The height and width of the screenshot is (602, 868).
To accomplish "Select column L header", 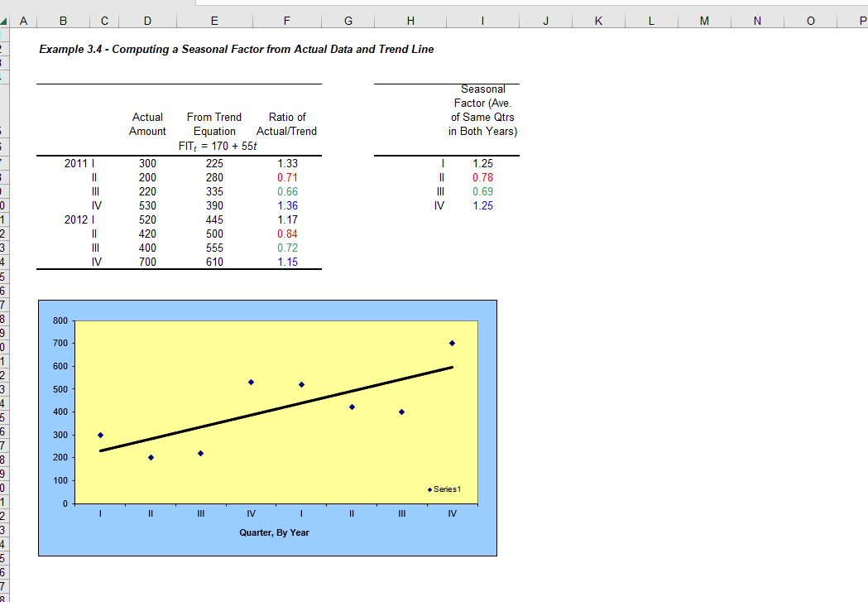I will [651, 21].
